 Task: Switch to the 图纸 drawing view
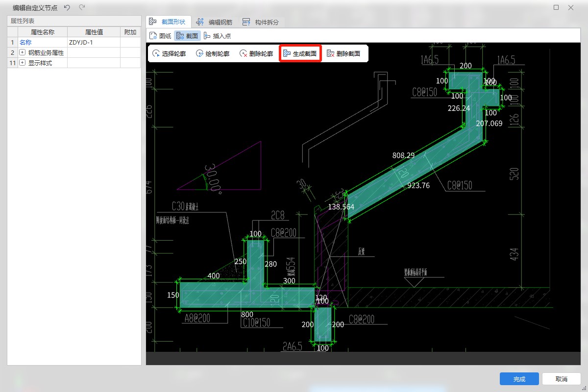coord(160,36)
